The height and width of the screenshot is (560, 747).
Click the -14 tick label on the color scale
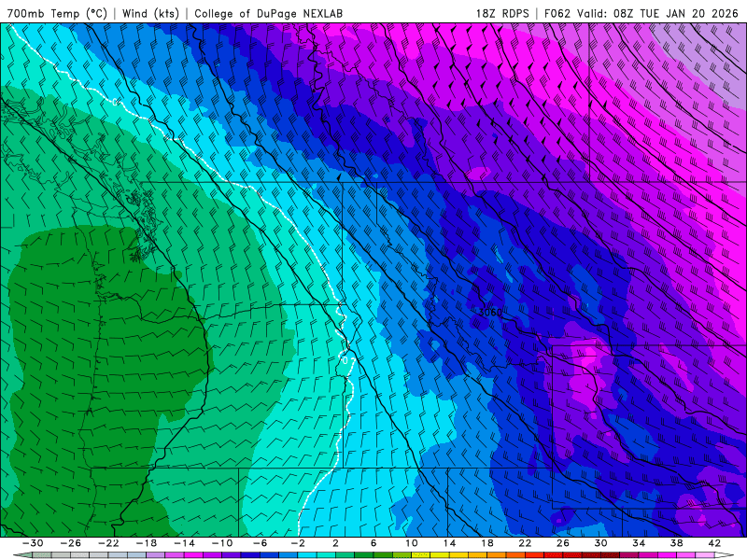(184, 543)
